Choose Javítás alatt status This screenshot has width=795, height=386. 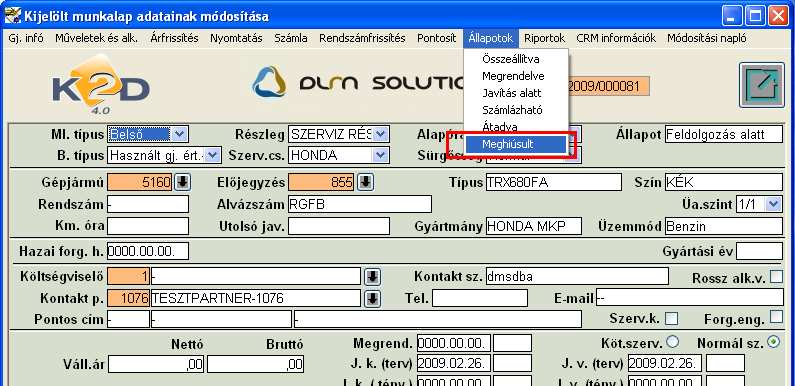coord(516,93)
